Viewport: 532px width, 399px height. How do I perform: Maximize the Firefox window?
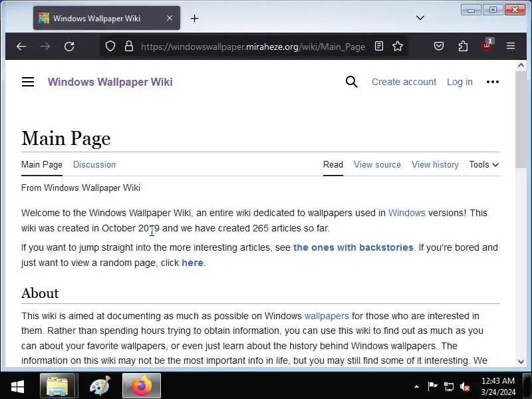[x=493, y=10]
